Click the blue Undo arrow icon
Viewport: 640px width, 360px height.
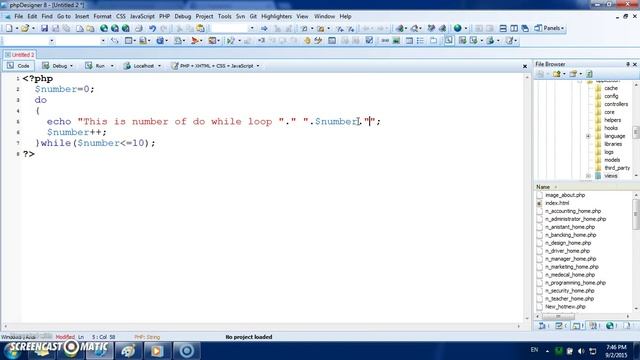click(x=152, y=28)
